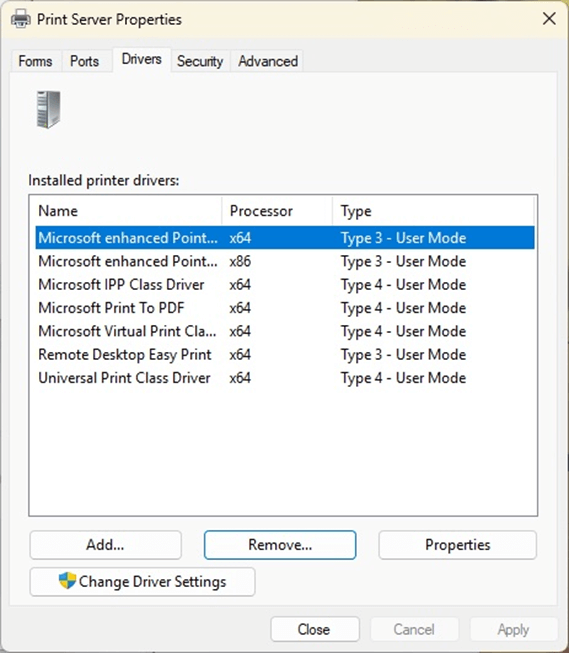
Task: Click the shield icon on Change Driver Settings
Action: point(67,581)
